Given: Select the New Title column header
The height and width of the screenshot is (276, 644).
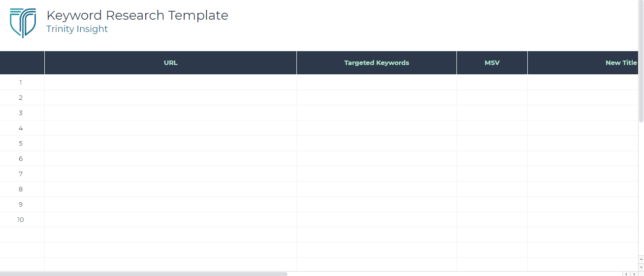Looking at the screenshot, I should tap(582, 63).
